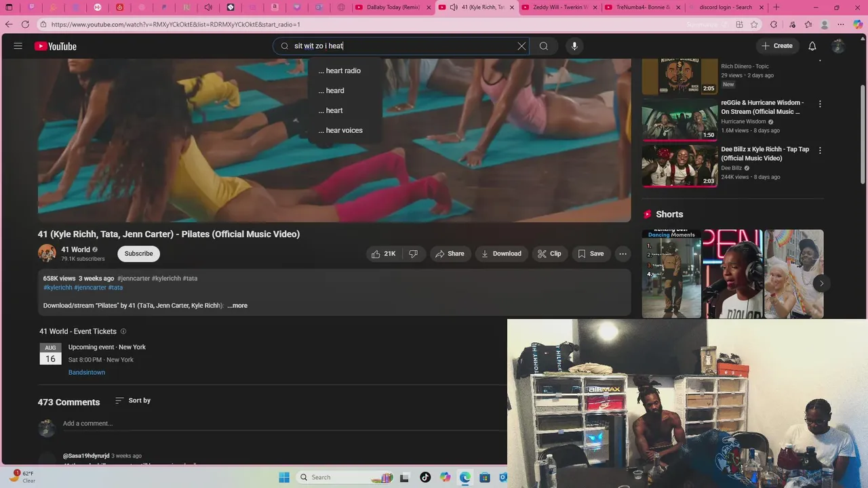
Task: Open weather widget showing 62°F
Action: coord(23,476)
